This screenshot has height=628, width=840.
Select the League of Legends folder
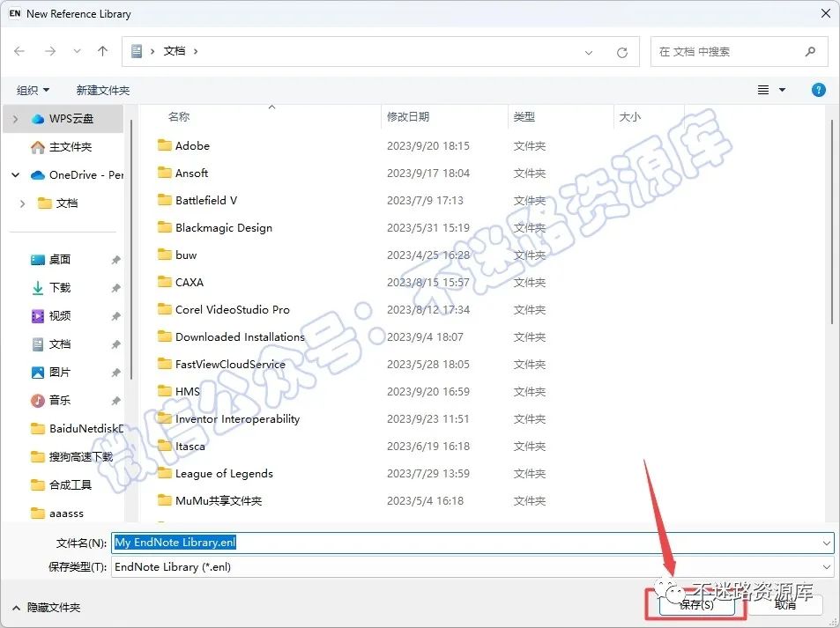click(x=215, y=473)
